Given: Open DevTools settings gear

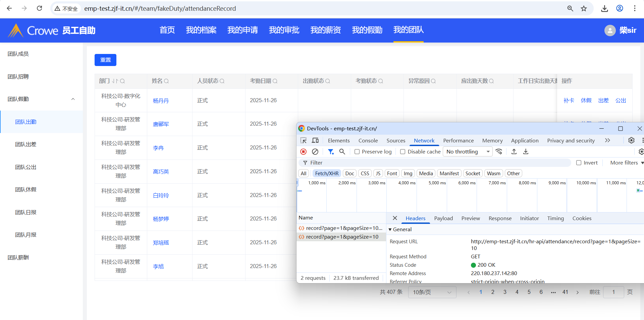Looking at the screenshot, I should tap(631, 140).
